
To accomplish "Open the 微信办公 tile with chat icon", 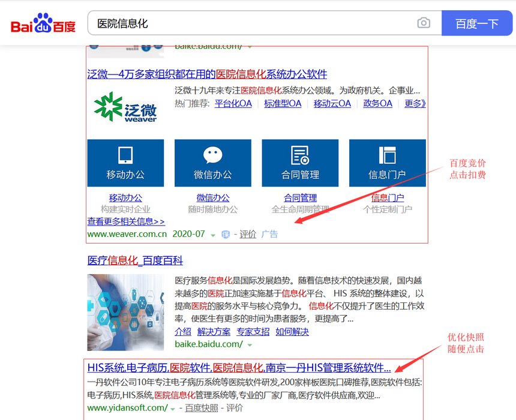I will 213,163.
